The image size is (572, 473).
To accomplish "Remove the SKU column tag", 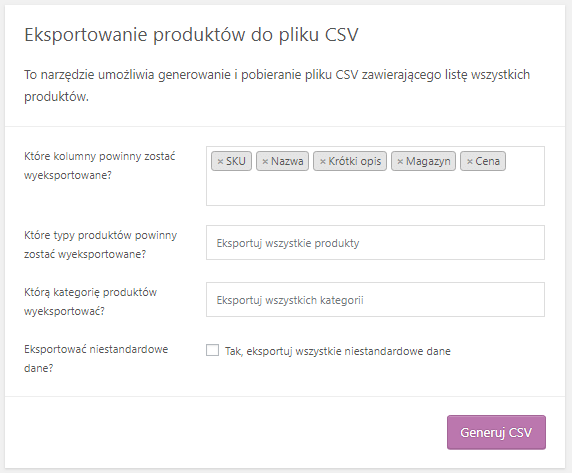I will pyautogui.click(x=220, y=162).
